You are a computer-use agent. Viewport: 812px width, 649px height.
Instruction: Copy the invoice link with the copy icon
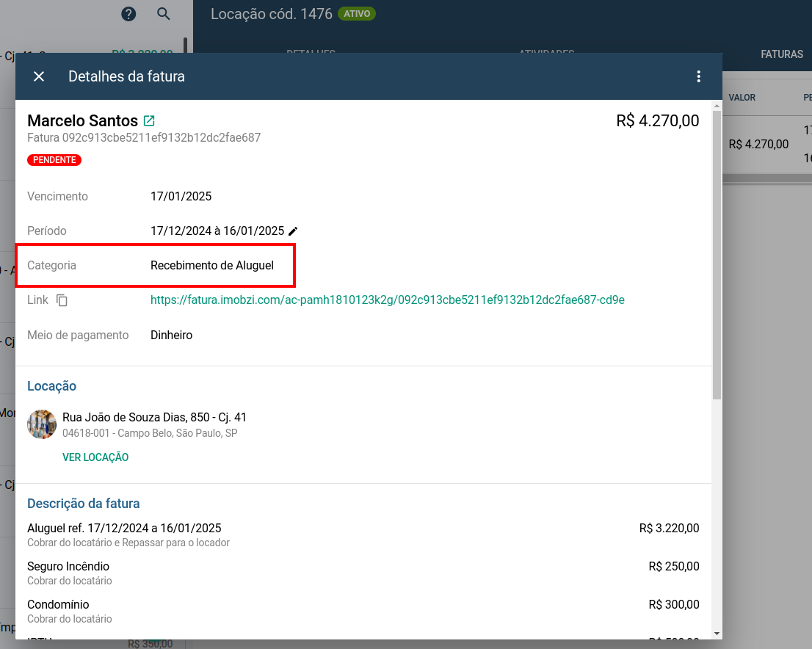pos(62,300)
